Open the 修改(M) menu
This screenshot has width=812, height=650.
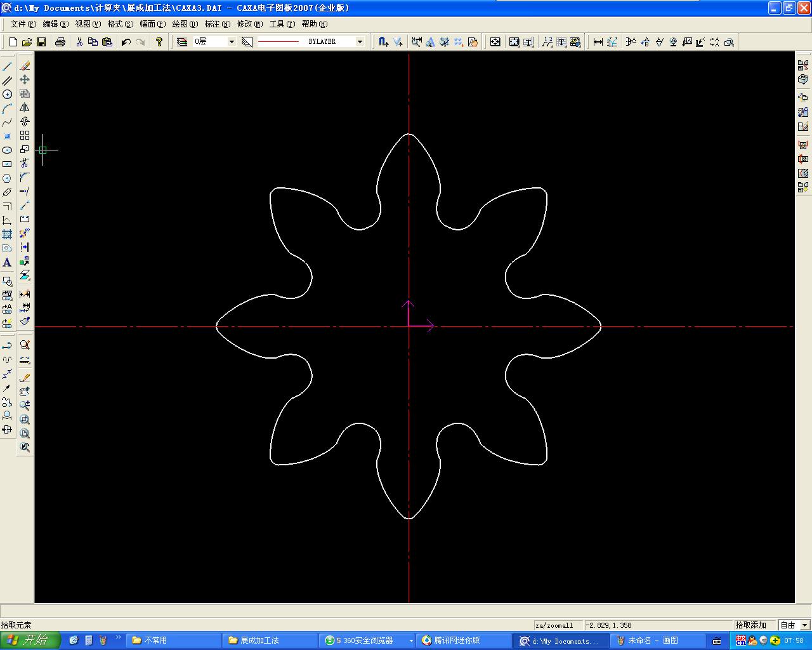tap(249, 24)
